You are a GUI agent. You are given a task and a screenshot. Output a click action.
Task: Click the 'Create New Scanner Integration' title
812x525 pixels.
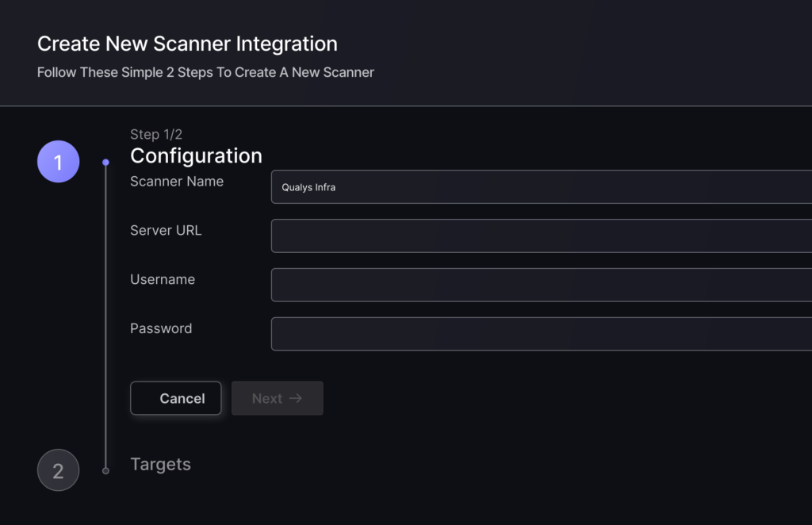[x=187, y=44]
